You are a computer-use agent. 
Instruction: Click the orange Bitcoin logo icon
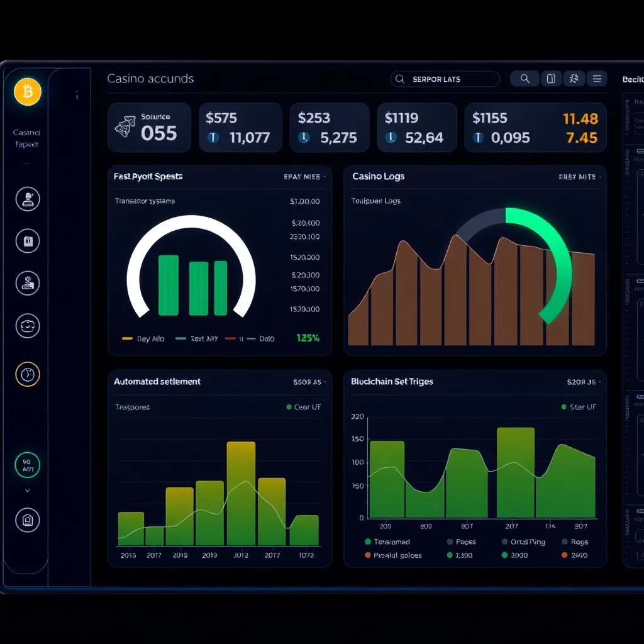pyautogui.click(x=27, y=92)
